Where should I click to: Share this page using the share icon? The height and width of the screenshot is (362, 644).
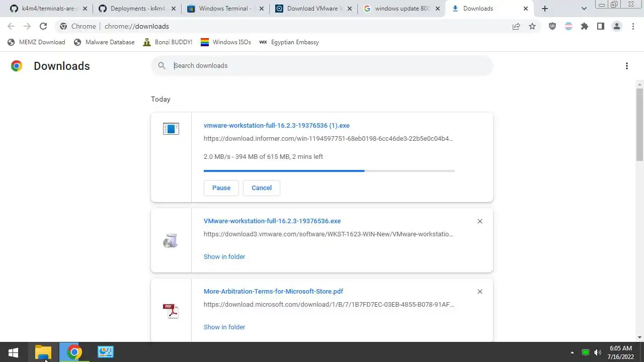[x=516, y=26]
